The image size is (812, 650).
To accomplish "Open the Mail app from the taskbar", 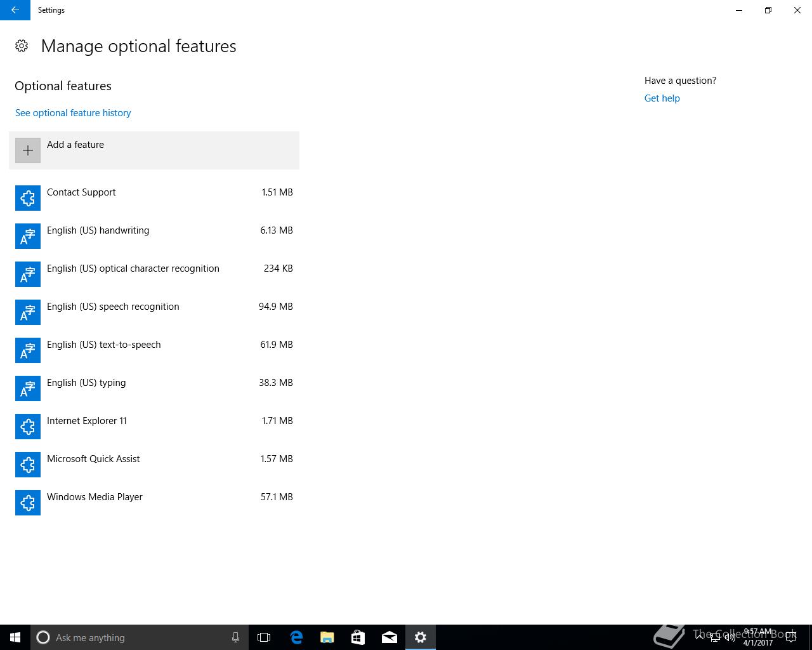I will [390, 637].
